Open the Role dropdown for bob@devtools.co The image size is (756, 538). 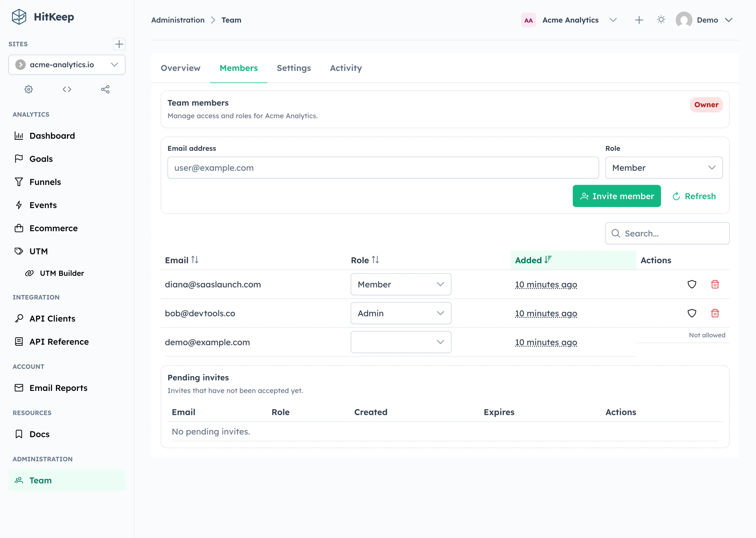click(401, 313)
